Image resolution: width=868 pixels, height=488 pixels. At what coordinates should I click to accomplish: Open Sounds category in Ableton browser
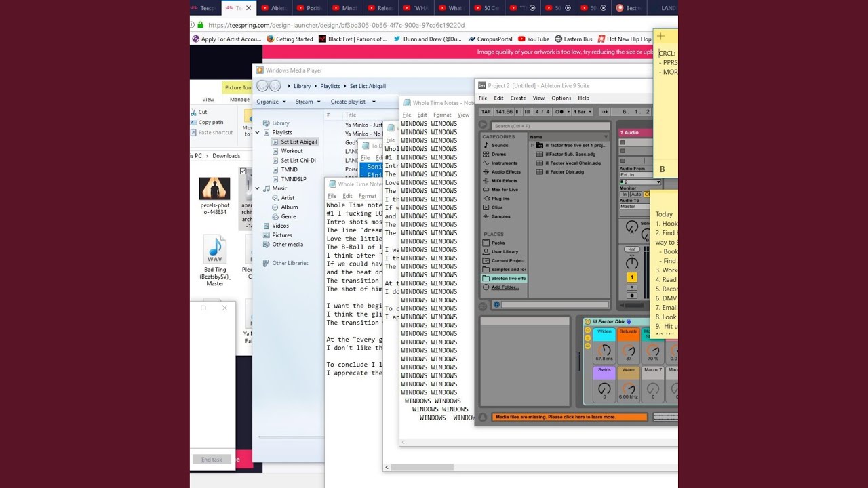[498, 145]
